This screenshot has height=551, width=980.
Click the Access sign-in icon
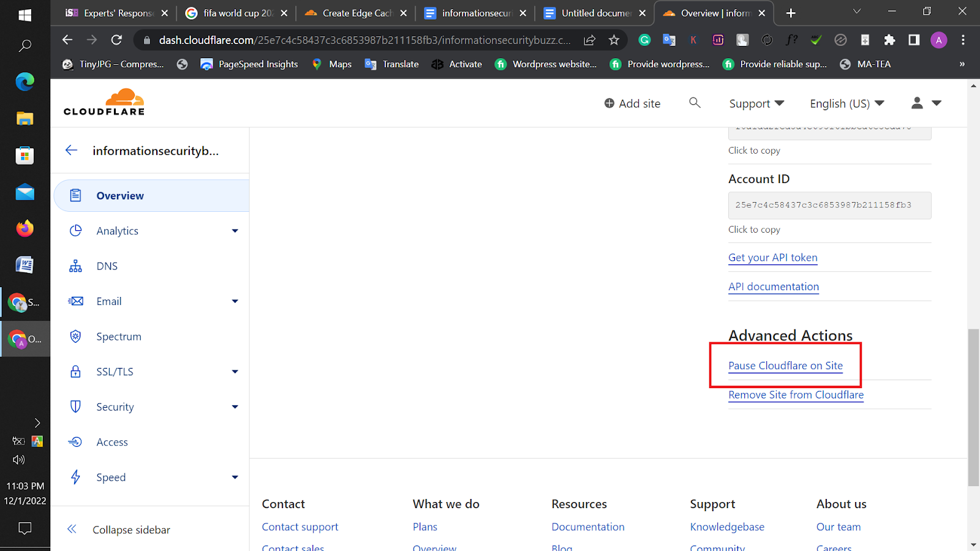tap(75, 442)
